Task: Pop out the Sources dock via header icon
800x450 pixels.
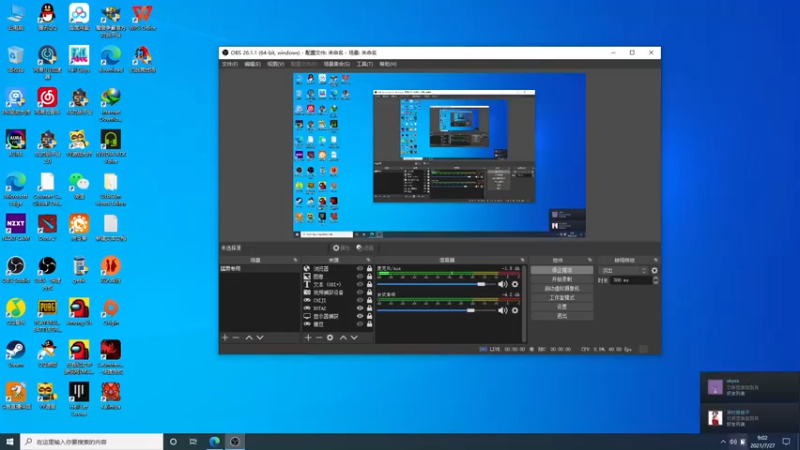Action: pos(368,260)
